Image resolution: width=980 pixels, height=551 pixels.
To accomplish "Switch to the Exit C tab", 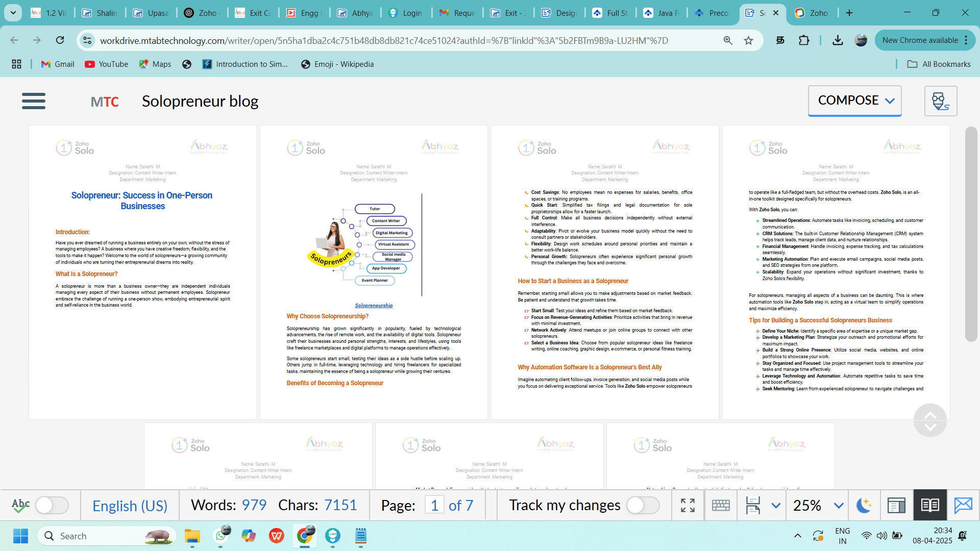I will coord(254,13).
